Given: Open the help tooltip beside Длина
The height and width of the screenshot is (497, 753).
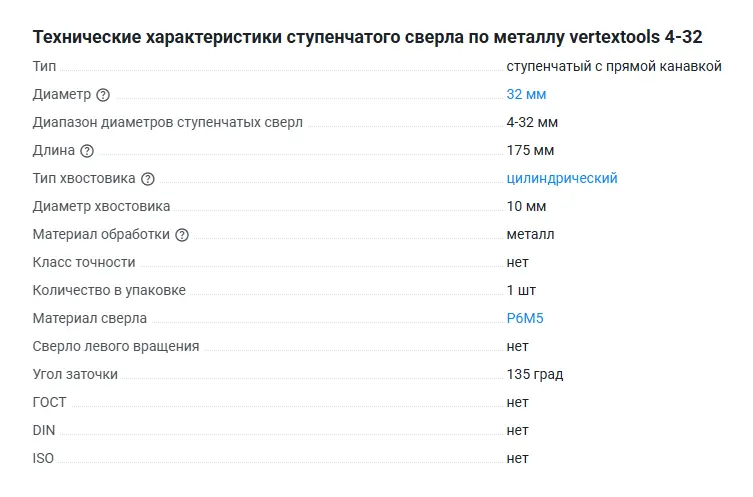Looking at the screenshot, I should (87, 151).
